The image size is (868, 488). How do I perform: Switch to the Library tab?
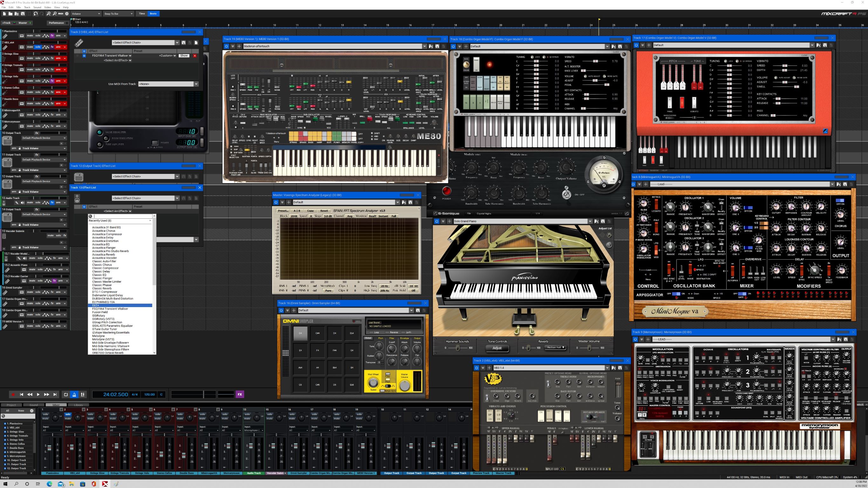(x=78, y=405)
